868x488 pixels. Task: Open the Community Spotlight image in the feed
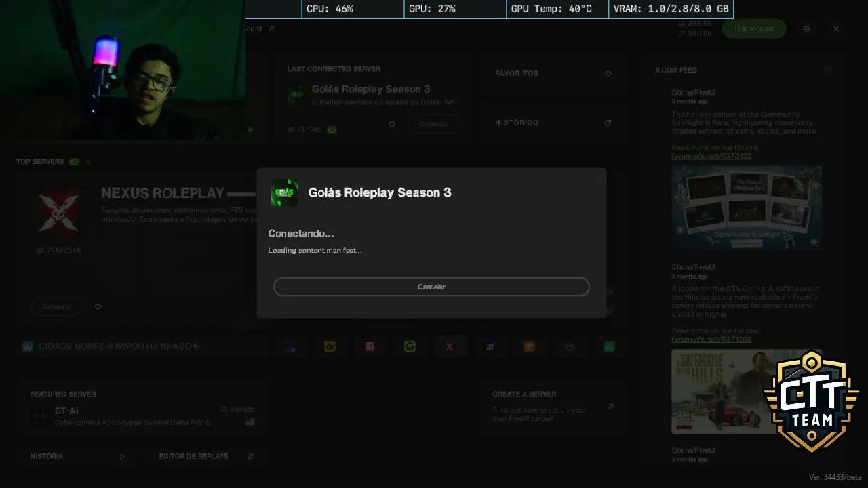click(747, 208)
